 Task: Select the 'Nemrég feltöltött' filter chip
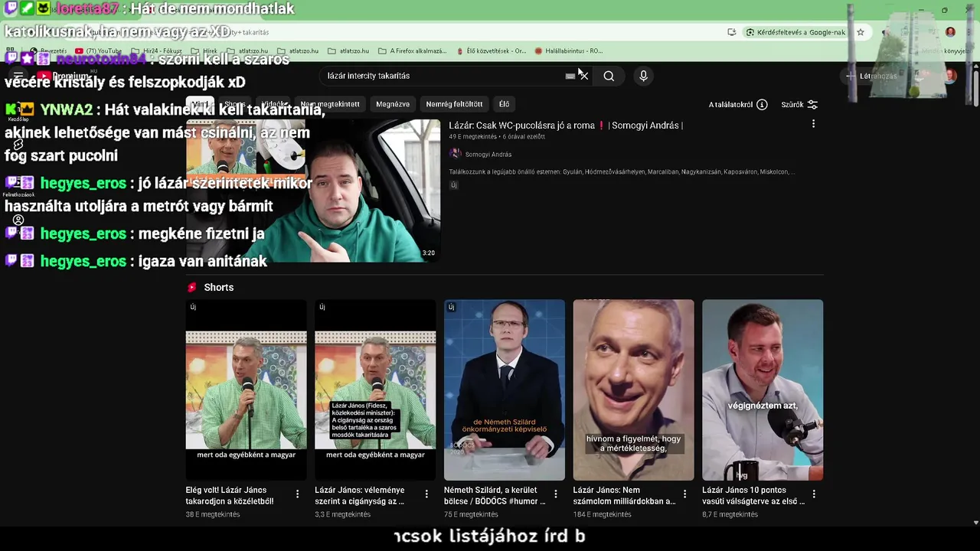(454, 104)
